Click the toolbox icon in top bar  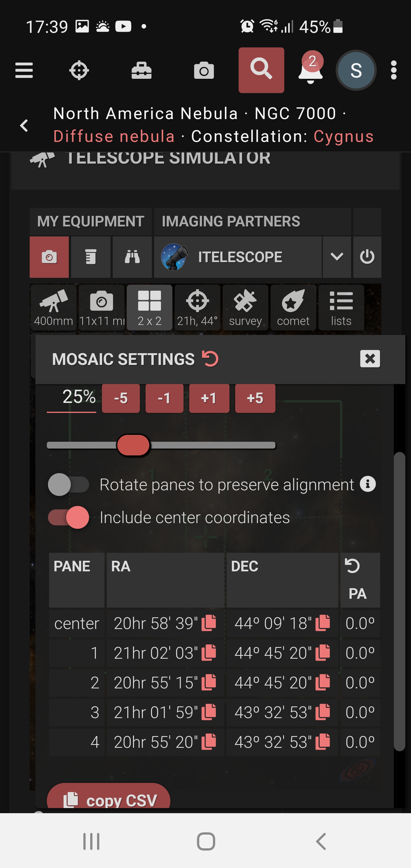pos(141,71)
